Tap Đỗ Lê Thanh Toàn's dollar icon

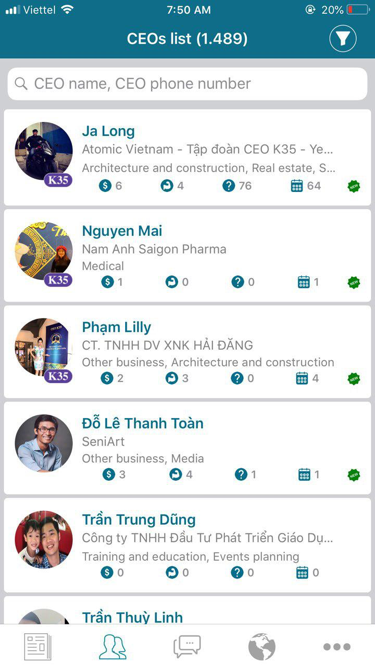(x=109, y=474)
